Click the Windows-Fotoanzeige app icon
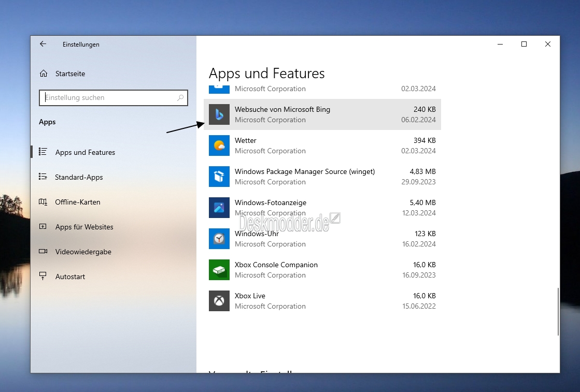Viewport: 580px width, 392px height. 219,208
